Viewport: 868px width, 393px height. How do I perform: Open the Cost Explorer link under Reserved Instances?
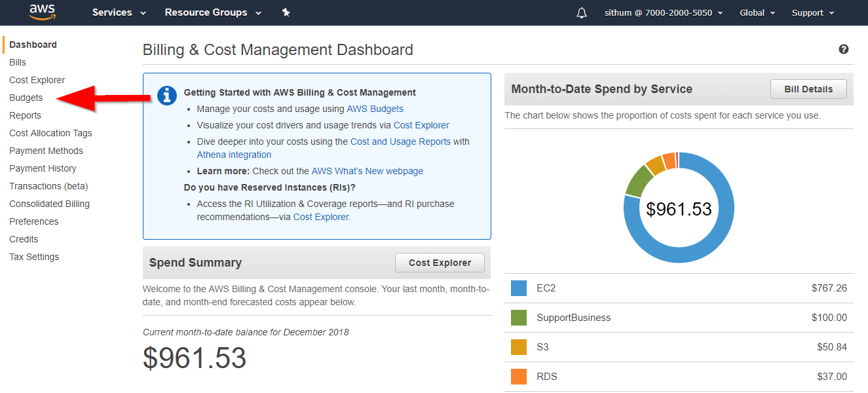point(322,217)
